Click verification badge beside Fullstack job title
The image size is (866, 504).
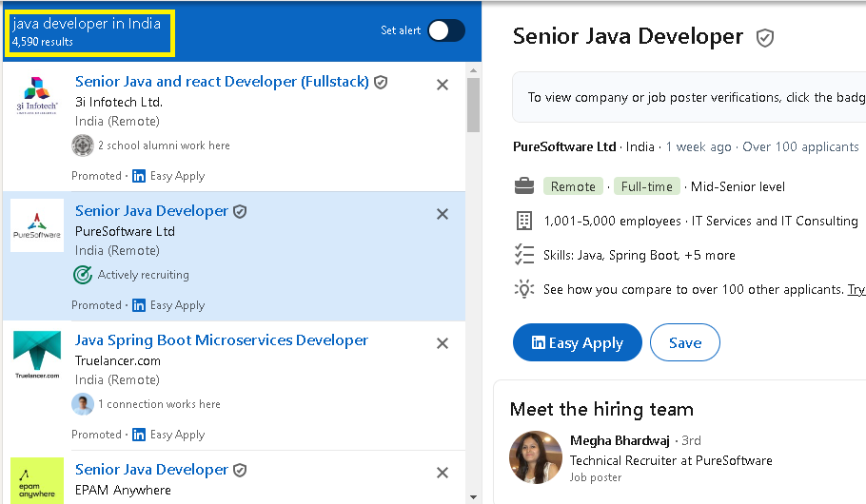click(x=381, y=82)
